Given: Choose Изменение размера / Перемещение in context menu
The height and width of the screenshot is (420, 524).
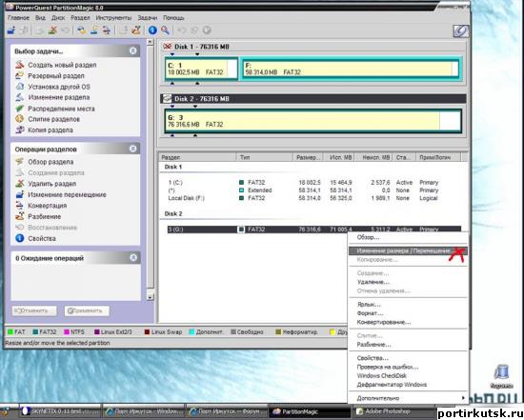Looking at the screenshot, I should coord(408,250).
